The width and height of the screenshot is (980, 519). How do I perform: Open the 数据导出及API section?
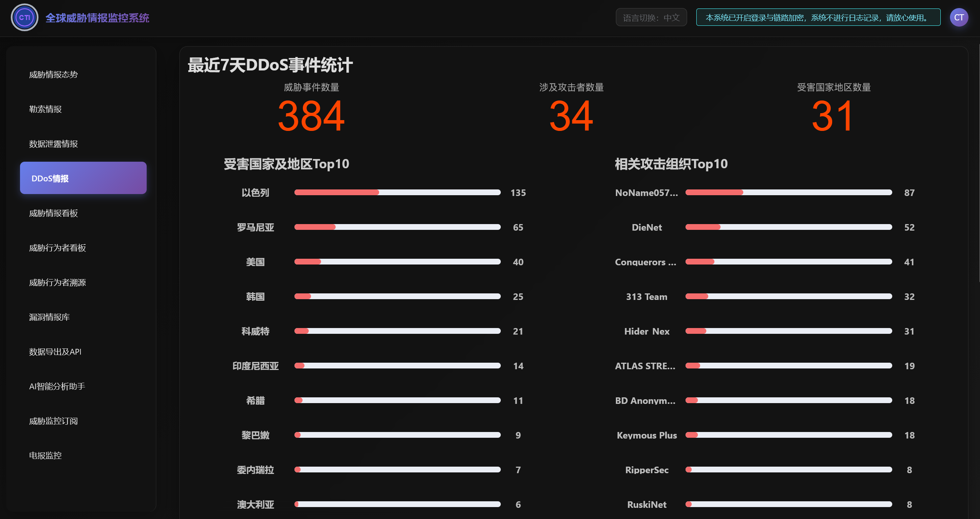point(55,352)
